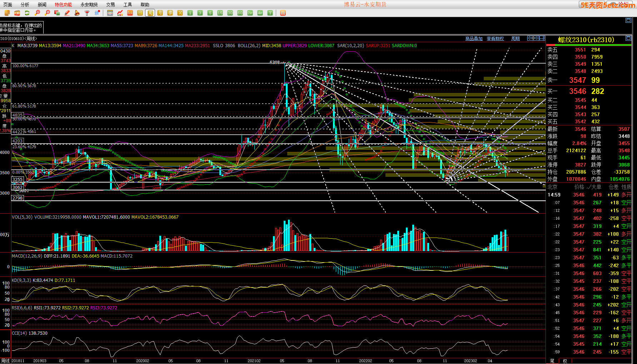Click the 4835 price level label
This screenshot has height=364, width=637.
[18, 115]
